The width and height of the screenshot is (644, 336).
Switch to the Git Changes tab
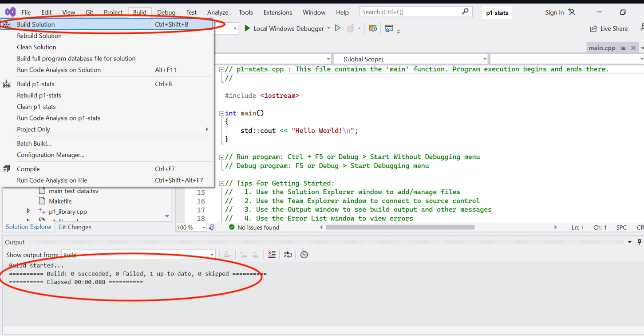[x=75, y=227]
